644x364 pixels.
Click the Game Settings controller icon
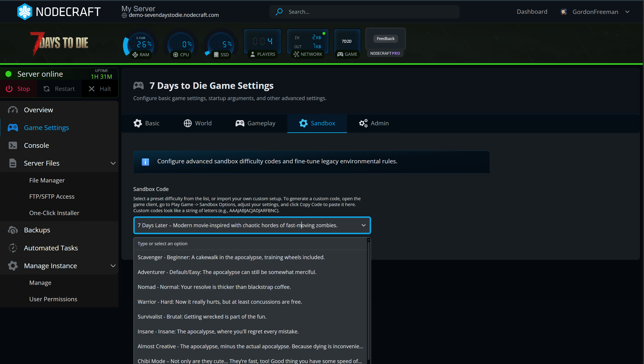(13, 128)
